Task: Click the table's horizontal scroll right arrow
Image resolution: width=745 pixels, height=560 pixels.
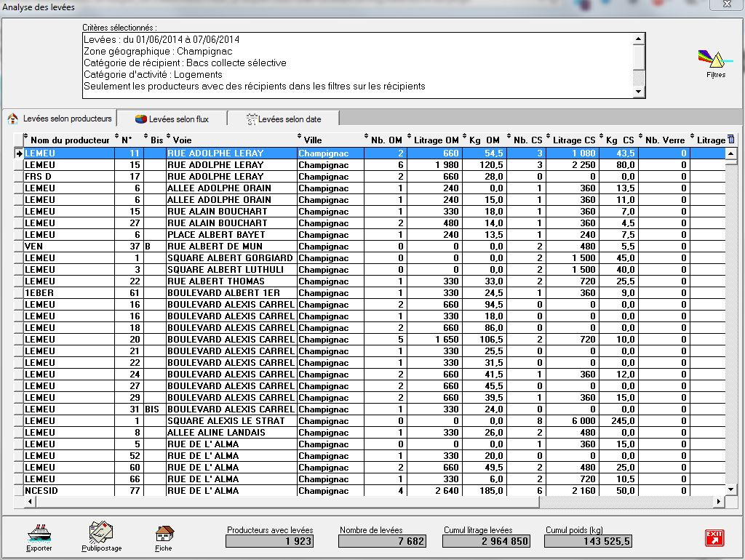Action: [x=719, y=502]
